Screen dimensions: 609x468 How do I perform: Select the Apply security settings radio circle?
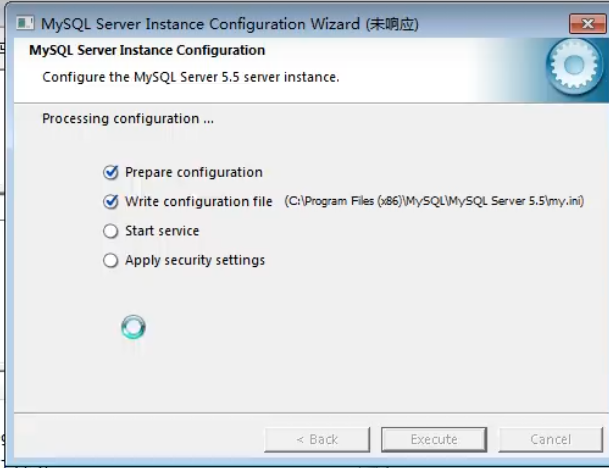tap(111, 260)
